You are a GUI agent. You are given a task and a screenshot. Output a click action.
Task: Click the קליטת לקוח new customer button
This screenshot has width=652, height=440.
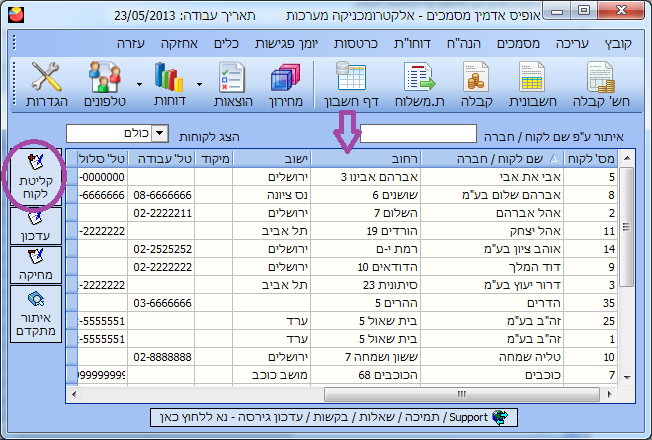point(36,176)
